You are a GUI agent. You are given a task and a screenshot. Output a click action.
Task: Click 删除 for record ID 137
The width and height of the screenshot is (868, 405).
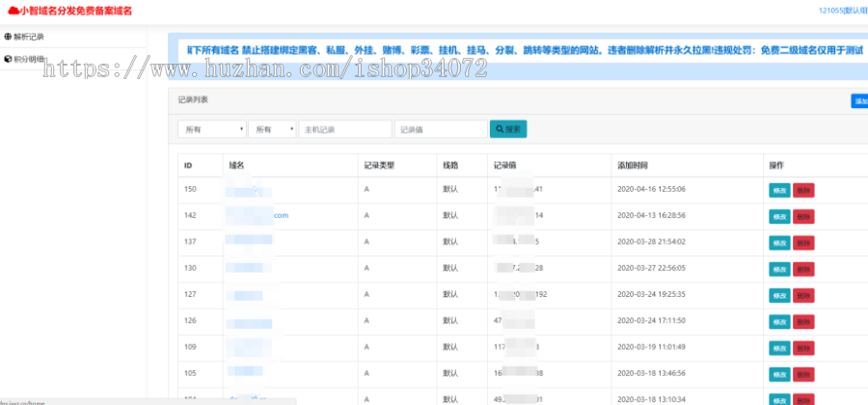803,243
